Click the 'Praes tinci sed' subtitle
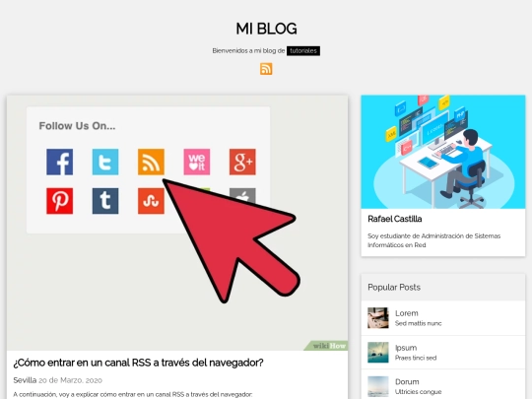 416,358
